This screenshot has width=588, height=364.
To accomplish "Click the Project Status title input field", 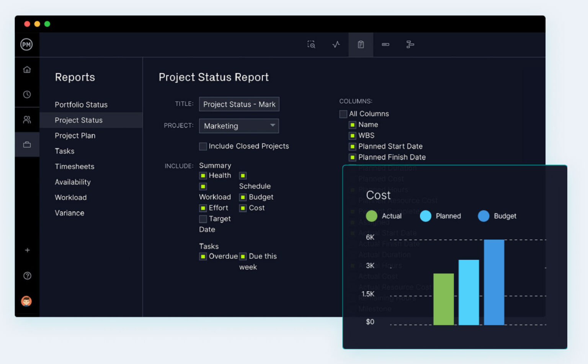I will pyautogui.click(x=239, y=104).
